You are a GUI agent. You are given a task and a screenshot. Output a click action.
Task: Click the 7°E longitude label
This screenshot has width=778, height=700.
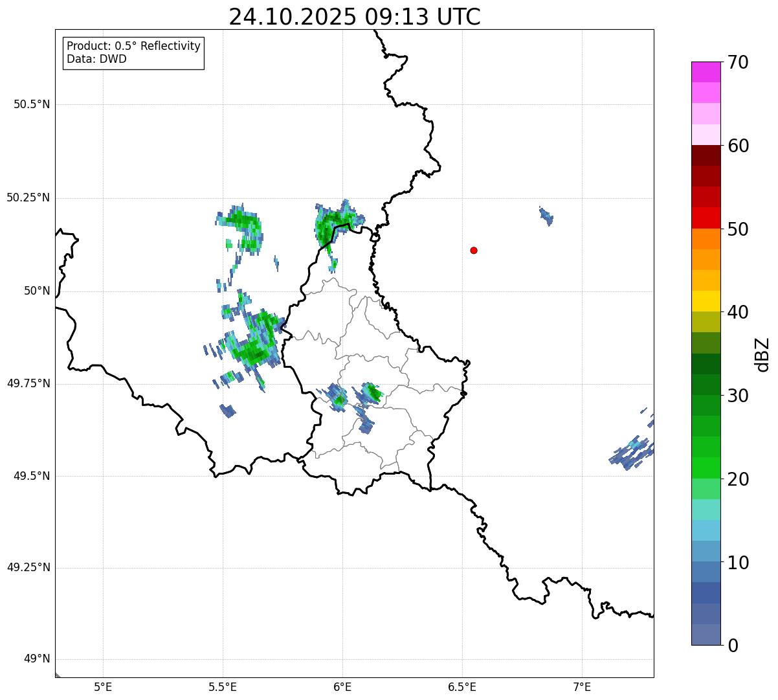coord(582,686)
